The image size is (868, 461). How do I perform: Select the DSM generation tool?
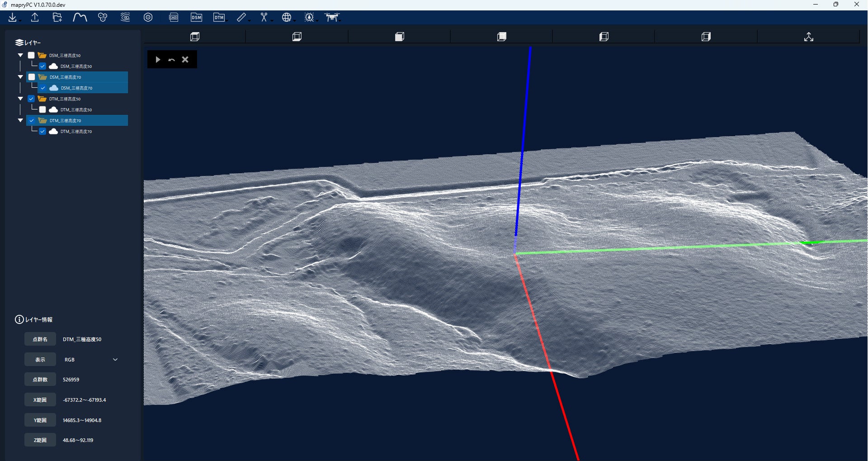196,18
